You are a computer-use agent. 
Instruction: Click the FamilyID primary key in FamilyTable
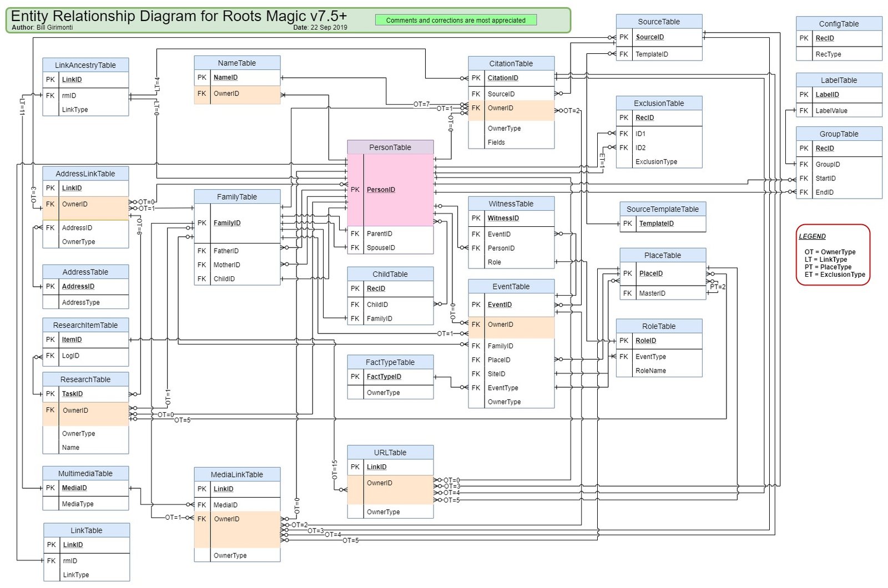click(227, 223)
